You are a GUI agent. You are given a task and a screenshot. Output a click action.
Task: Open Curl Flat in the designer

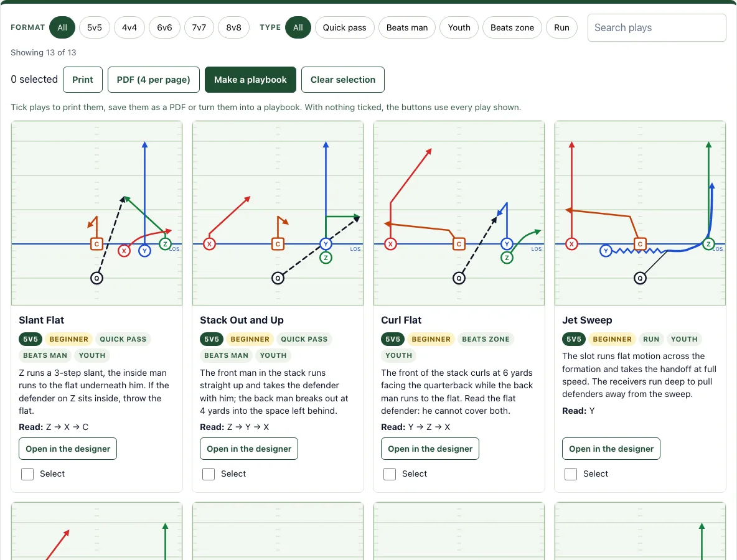pos(430,449)
